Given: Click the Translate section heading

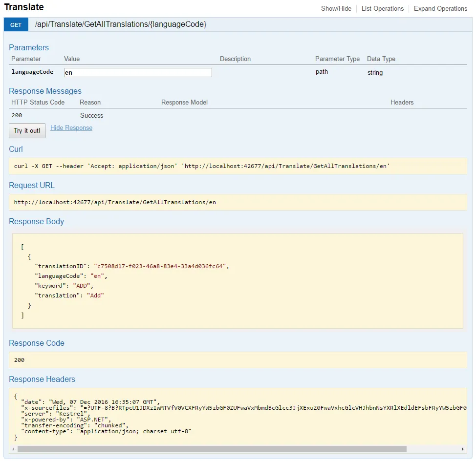Looking at the screenshot, I should 24,7.
